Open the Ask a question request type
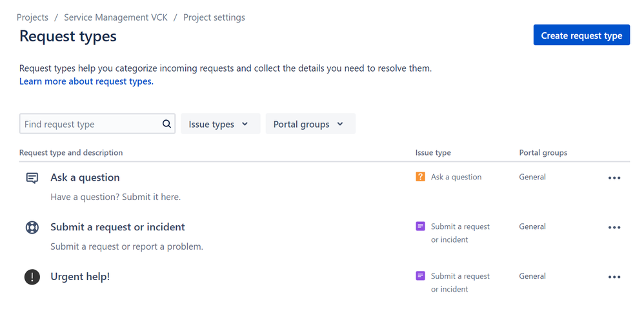 (85, 177)
